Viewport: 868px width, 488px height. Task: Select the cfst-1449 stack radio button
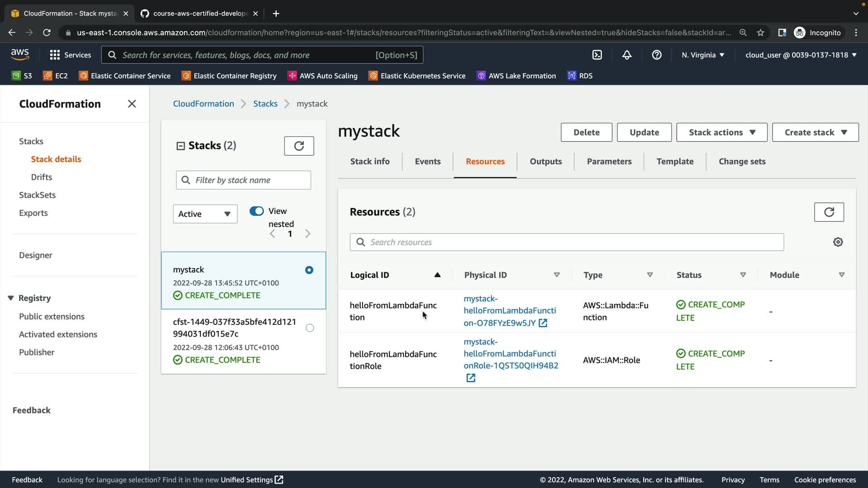(310, 328)
